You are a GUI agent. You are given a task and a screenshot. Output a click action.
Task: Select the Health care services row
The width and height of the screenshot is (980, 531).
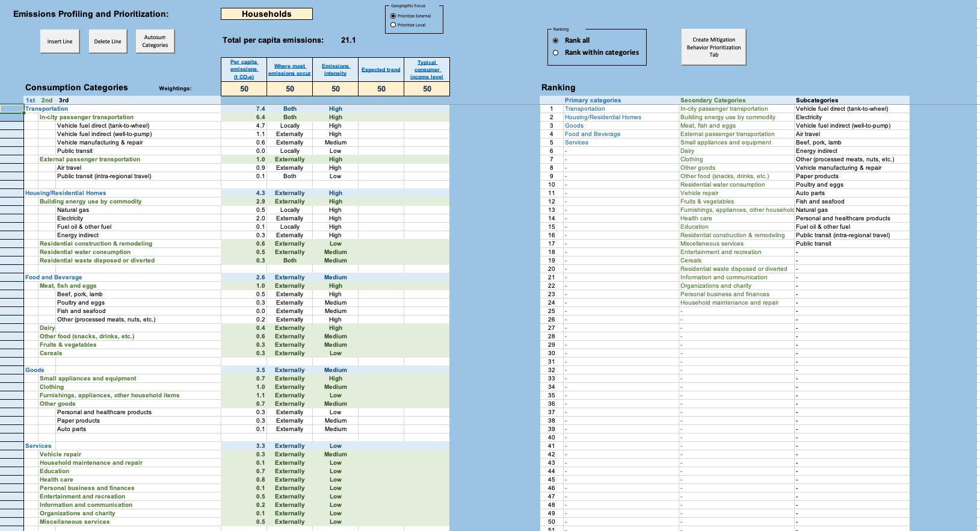pyautogui.click(x=236, y=480)
